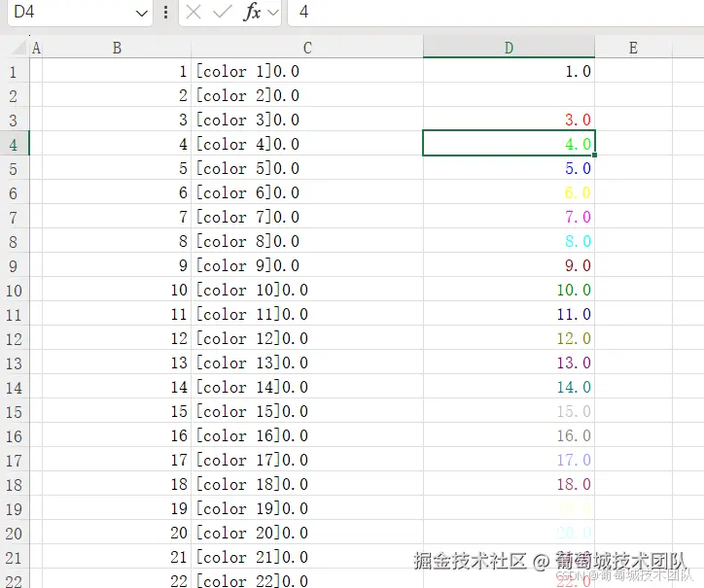Viewport: 704px width, 588px height.
Task: Click the dark green 10.0 cell
Action: coord(510,290)
